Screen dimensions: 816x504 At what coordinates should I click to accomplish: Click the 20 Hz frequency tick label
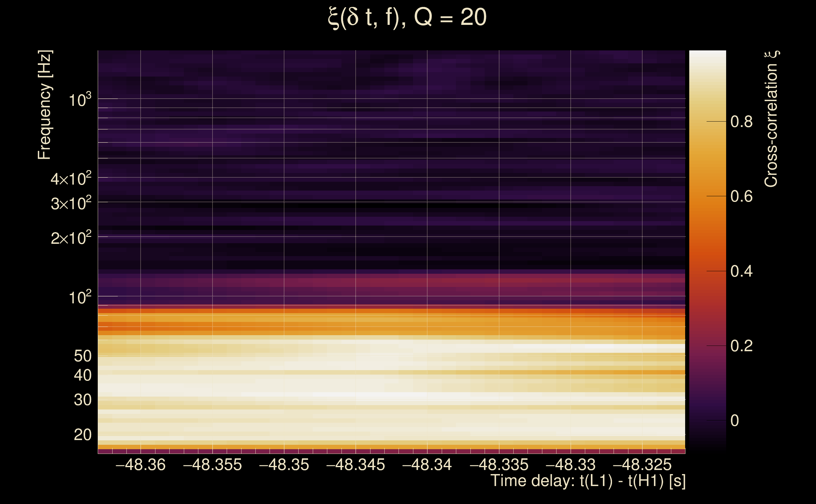point(82,435)
